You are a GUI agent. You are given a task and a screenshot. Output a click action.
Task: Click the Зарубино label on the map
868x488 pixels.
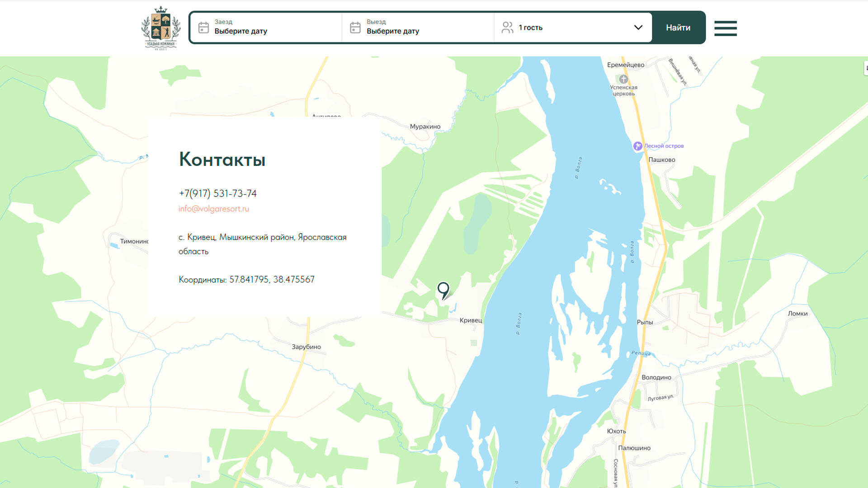(x=306, y=347)
